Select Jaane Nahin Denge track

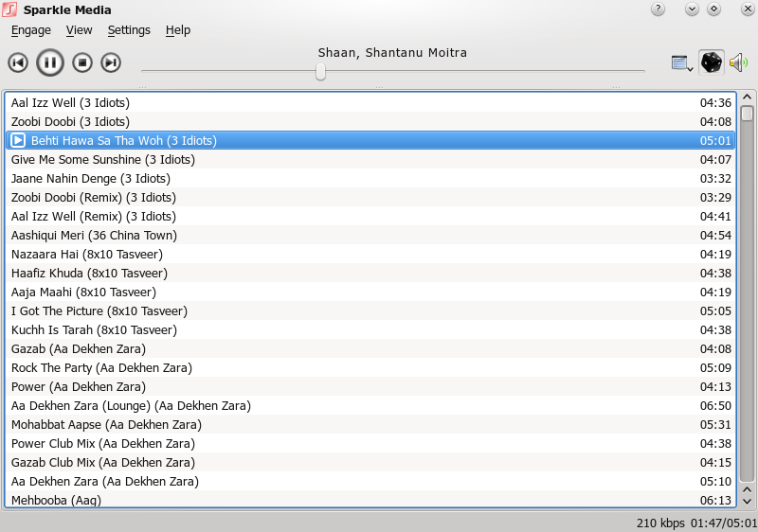(370, 179)
